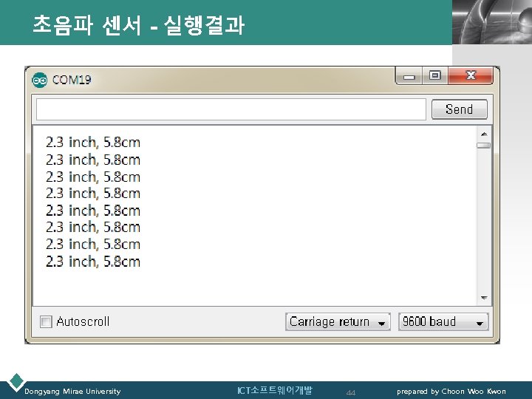Click the Autoscroll label text
Image resolution: width=532 pixels, height=399 pixels.
83,321
